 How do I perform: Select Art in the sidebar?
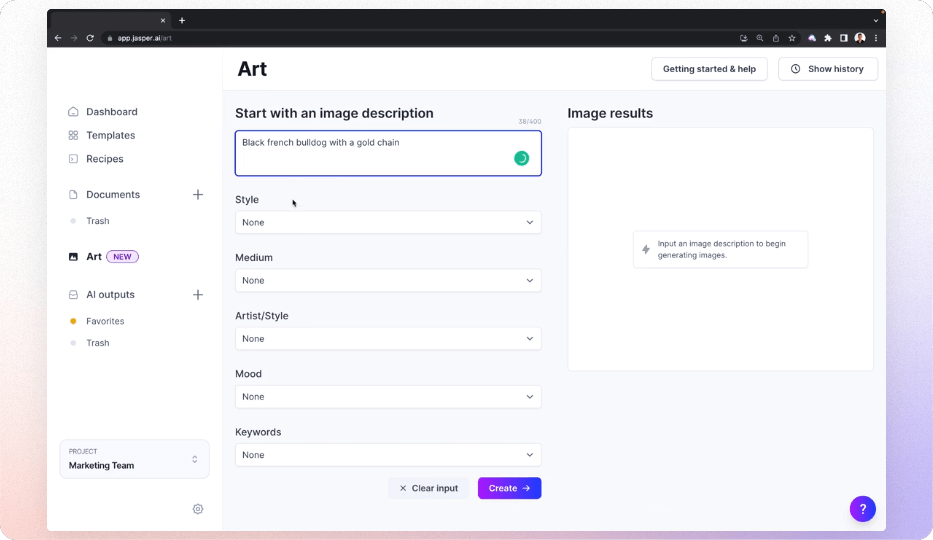pyautogui.click(x=93, y=257)
